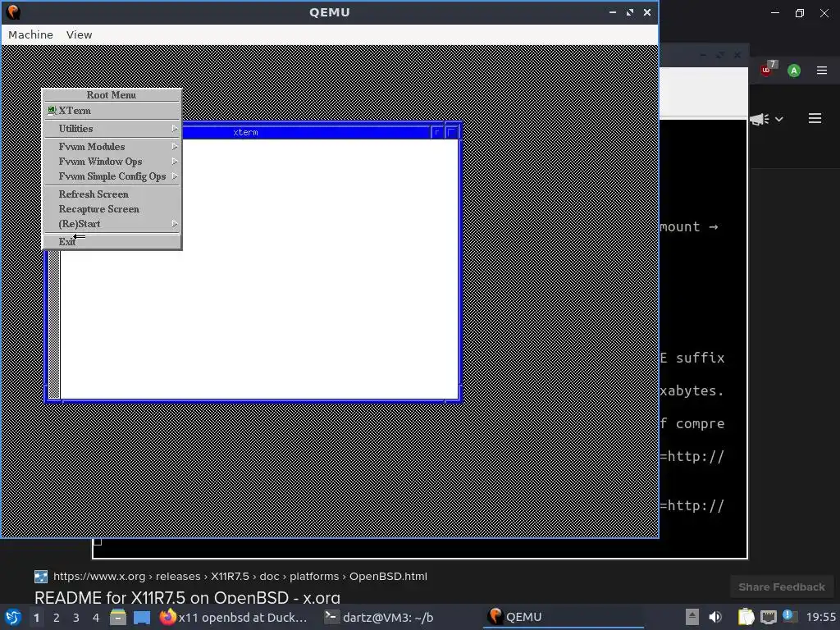Open the green A account icon
This screenshot has width=840, height=630.
pyautogui.click(x=794, y=71)
